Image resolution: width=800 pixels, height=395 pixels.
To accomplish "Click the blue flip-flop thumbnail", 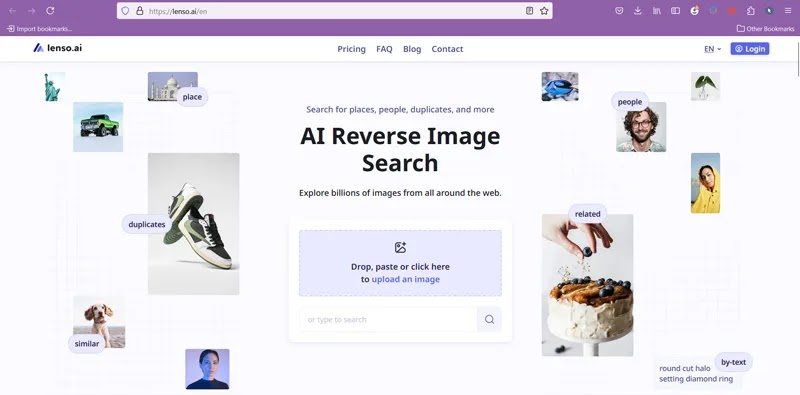I will [560, 86].
